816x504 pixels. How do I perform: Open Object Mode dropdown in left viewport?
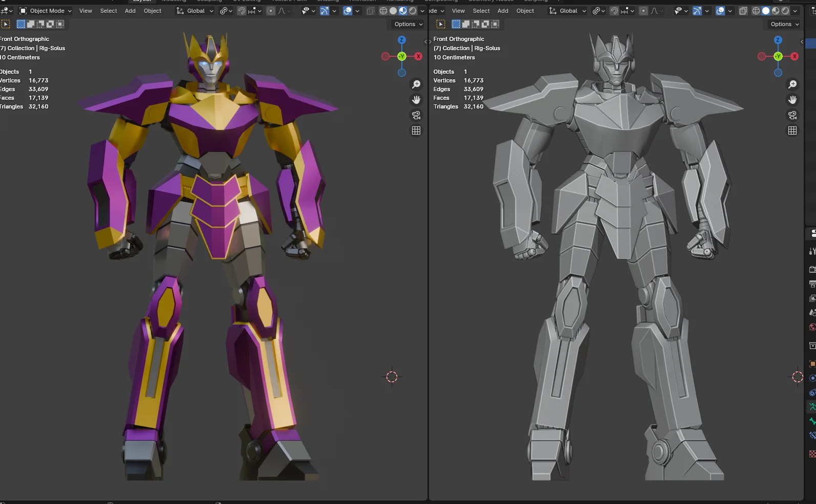46,11
